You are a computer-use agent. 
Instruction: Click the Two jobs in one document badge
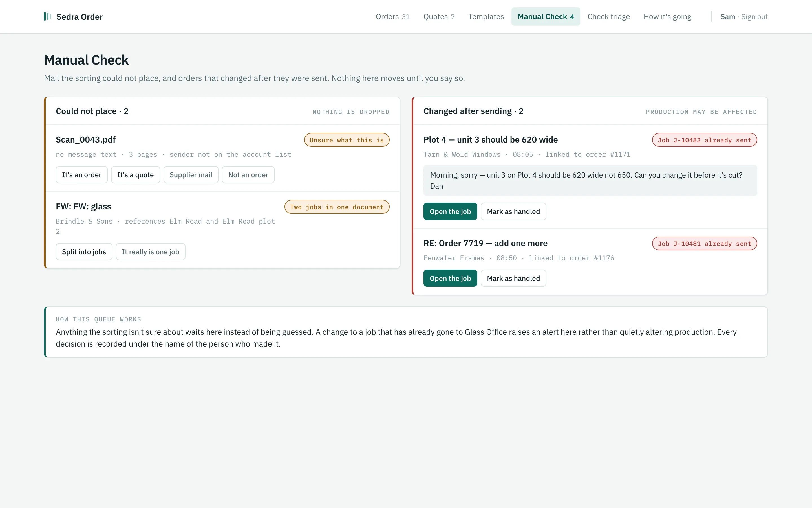coord(337,207)
